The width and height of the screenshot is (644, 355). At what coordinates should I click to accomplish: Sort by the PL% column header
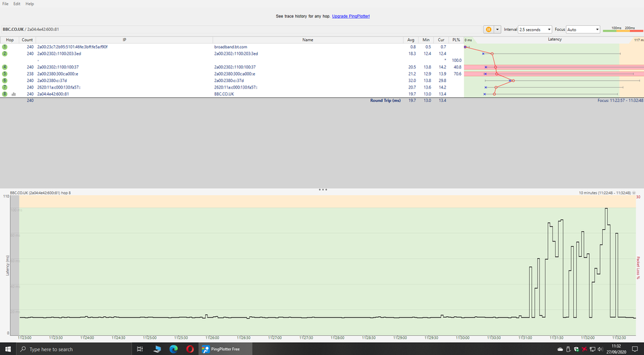(x=456, y=39)
